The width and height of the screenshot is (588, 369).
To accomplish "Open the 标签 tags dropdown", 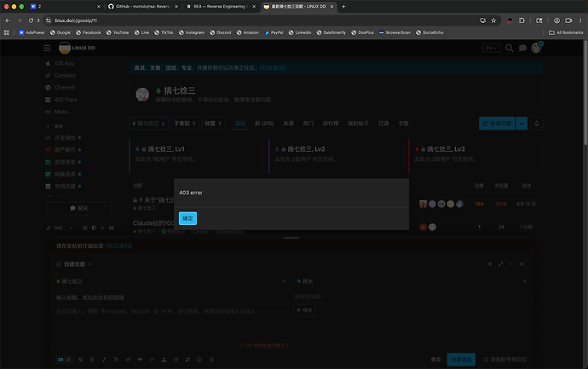I will (x=213, y=124).
